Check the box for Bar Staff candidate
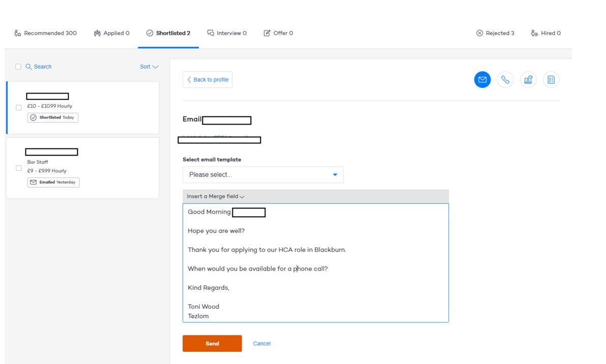The image size is (606, 364). pos(19,168)
